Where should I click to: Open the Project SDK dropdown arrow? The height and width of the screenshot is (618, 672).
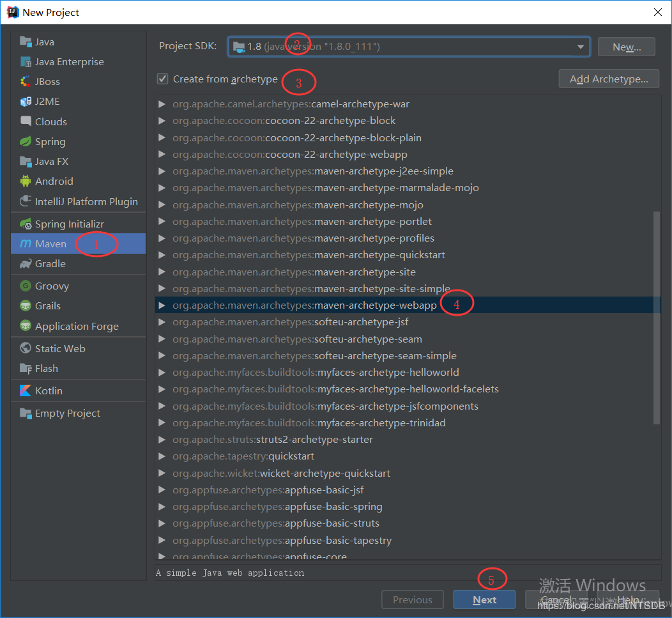coord(580,47)
